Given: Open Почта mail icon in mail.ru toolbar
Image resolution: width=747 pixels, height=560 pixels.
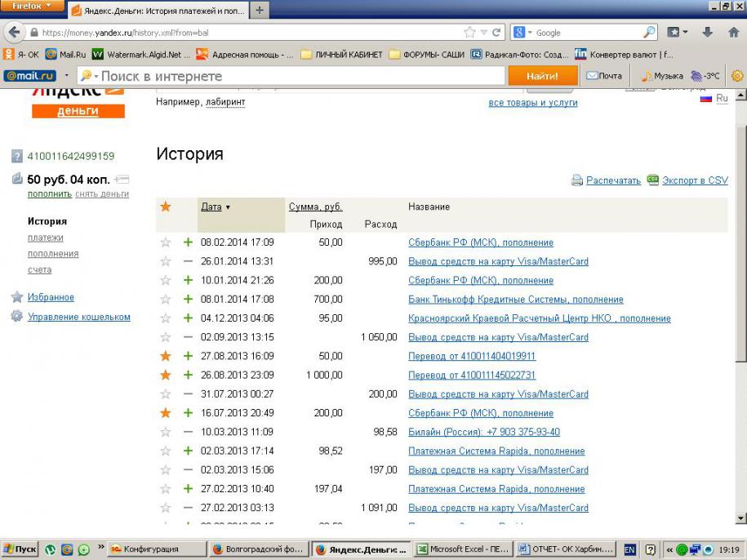Looking at the screenshot, I should (604, 76).
